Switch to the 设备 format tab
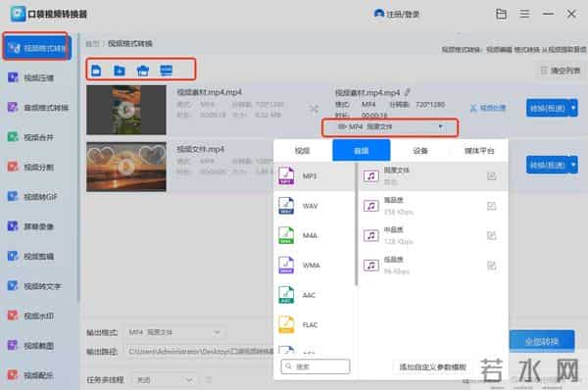This screenshot has width=588, height=390. pos(420,150)
